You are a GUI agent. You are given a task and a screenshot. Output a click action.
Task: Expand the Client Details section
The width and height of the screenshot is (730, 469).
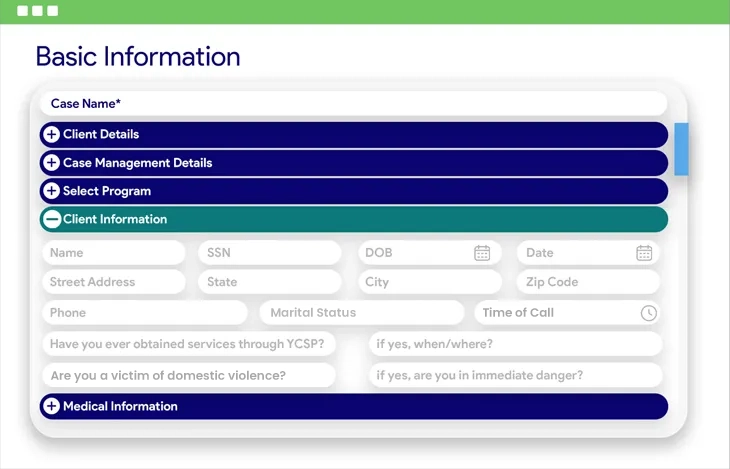click(350, 134)
